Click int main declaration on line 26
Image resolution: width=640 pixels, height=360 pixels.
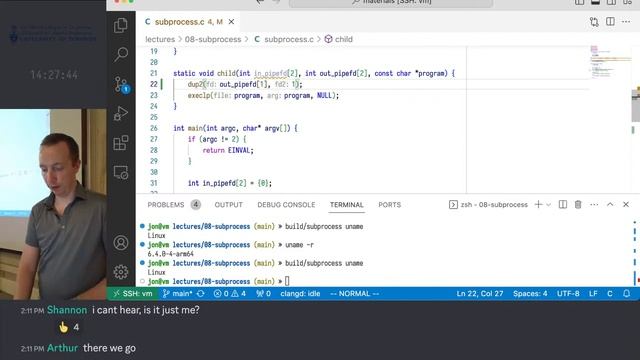click(236, 128)
